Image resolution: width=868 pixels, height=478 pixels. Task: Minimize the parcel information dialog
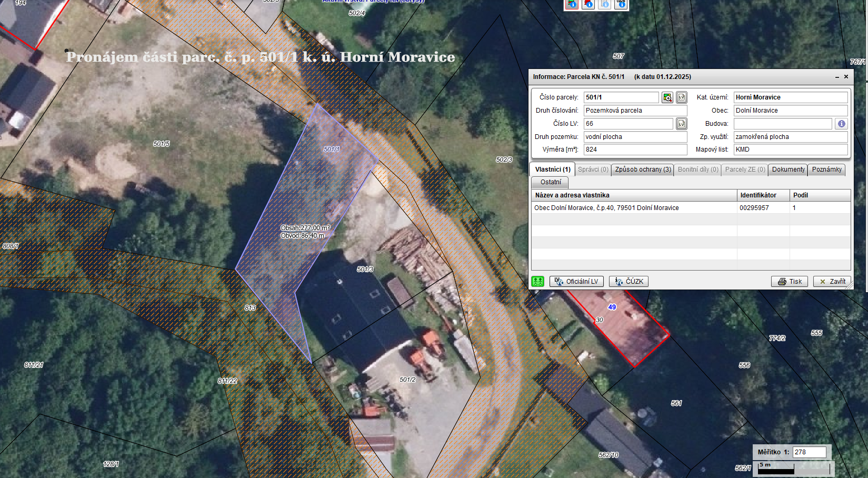[x=837, y=77]
